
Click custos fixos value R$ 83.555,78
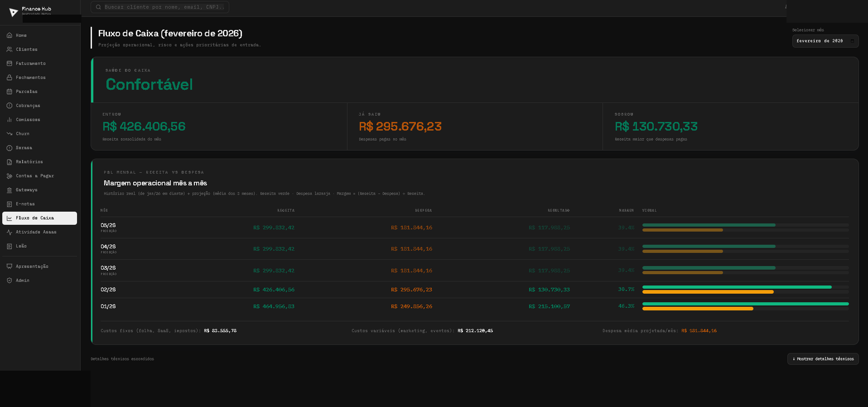[x=220, y=331]
